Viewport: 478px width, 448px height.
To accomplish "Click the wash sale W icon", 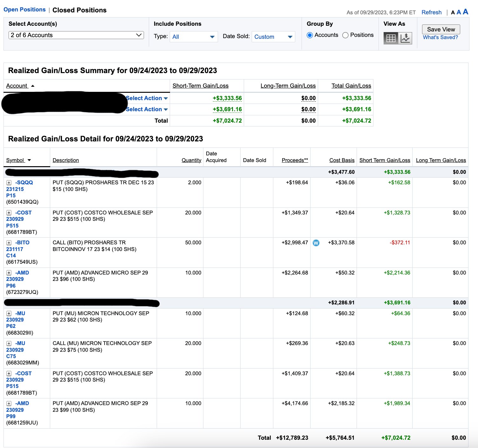I will [x=316, y=243].
